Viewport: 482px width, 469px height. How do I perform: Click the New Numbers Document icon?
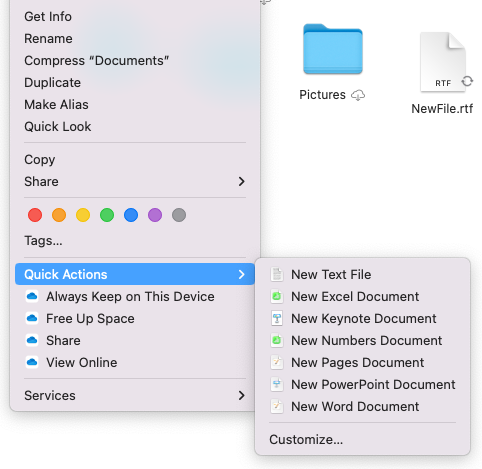pos(277,341)
